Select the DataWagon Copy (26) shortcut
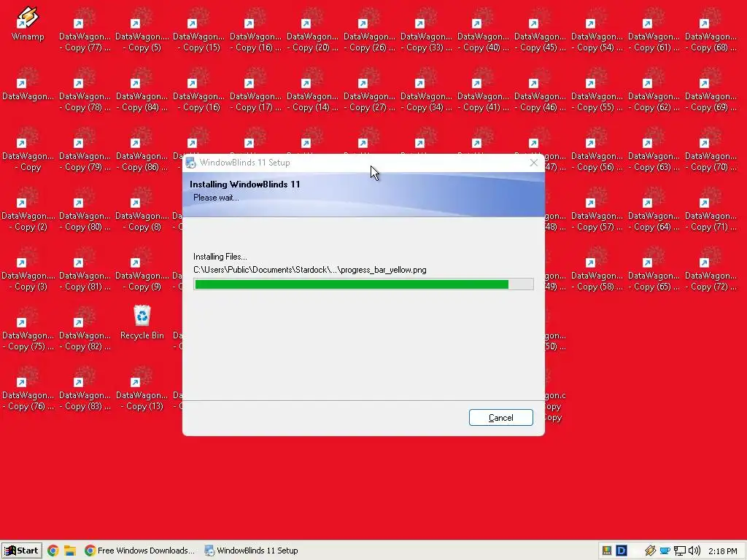Image resolution: width=747 pixels, height=560 pixels. pos(370,31)
